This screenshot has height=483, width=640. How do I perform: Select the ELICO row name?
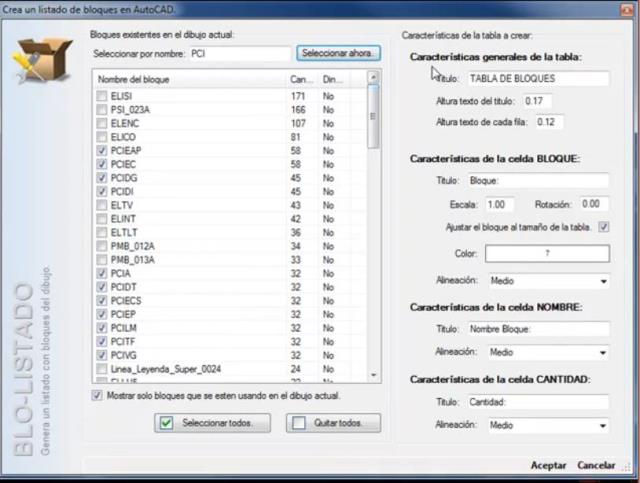(x=123, y=137)
